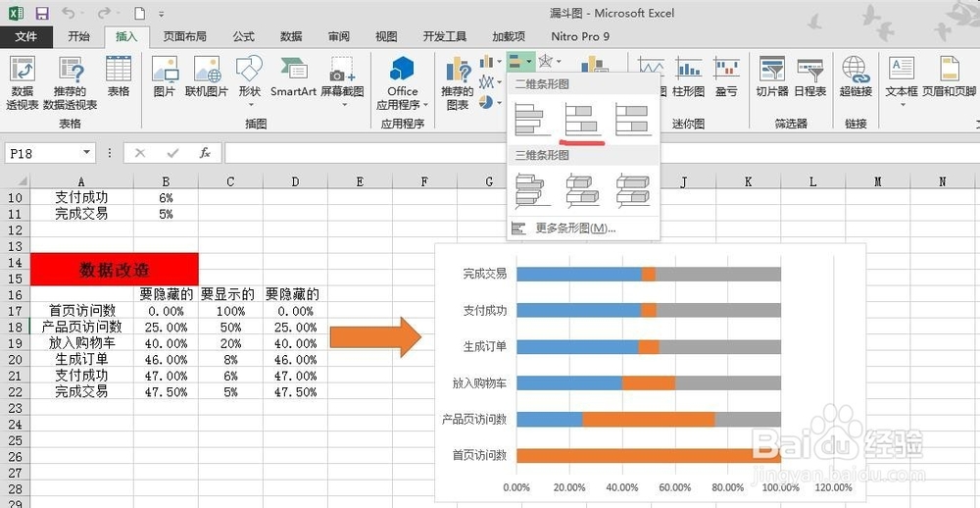Switch to Page Layout (页面布局) tab

click(185, 37)
